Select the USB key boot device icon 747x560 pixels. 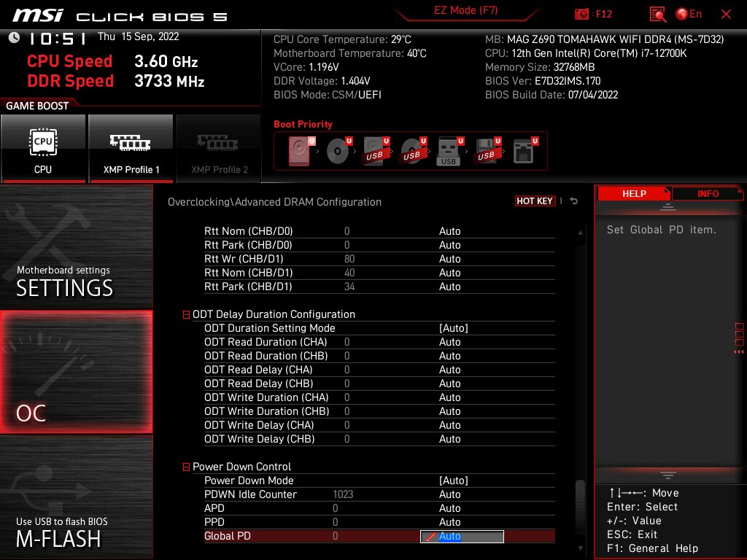point(449,151)
